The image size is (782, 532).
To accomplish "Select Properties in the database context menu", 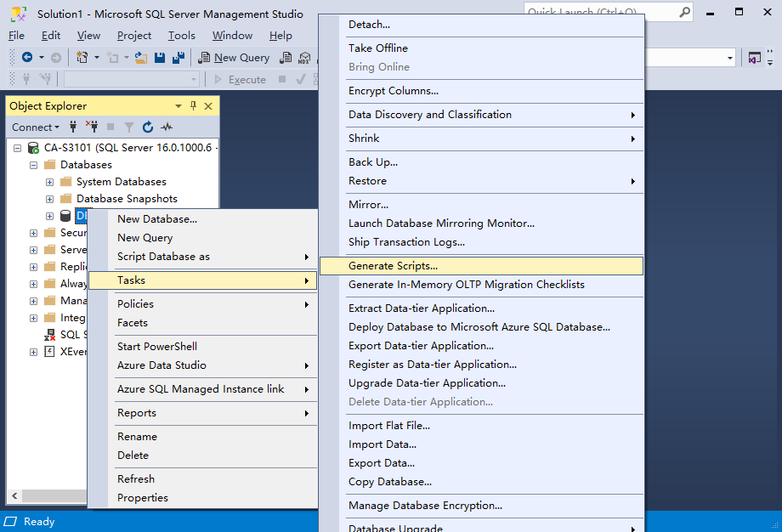I will pos(143,498).
